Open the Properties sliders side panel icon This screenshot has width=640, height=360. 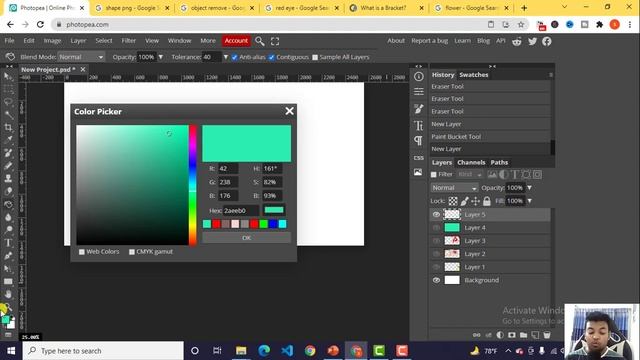point(418,91)
